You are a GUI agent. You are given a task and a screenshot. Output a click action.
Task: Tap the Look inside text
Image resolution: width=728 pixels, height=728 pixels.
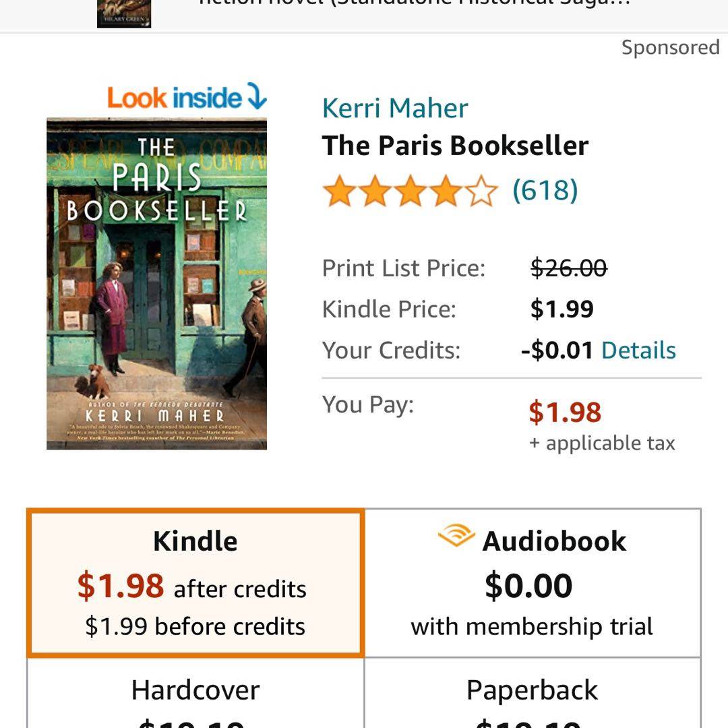point(174,98)
